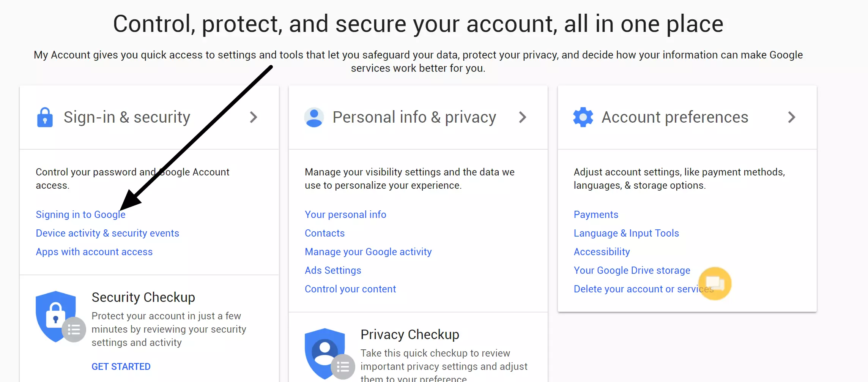Open Device activity & security events

pos(107,233)
